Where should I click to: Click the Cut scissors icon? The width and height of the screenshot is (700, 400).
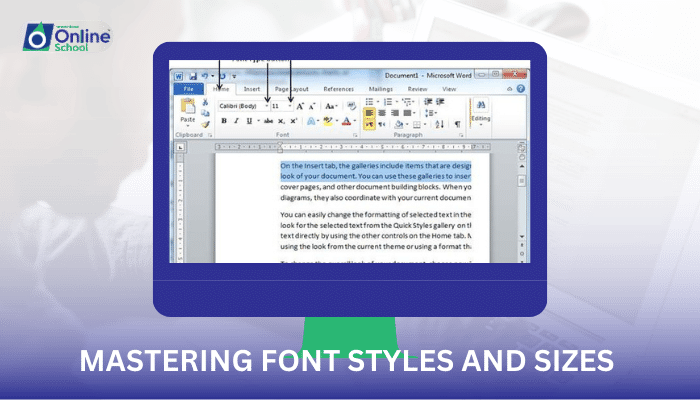tap(205, 103)
